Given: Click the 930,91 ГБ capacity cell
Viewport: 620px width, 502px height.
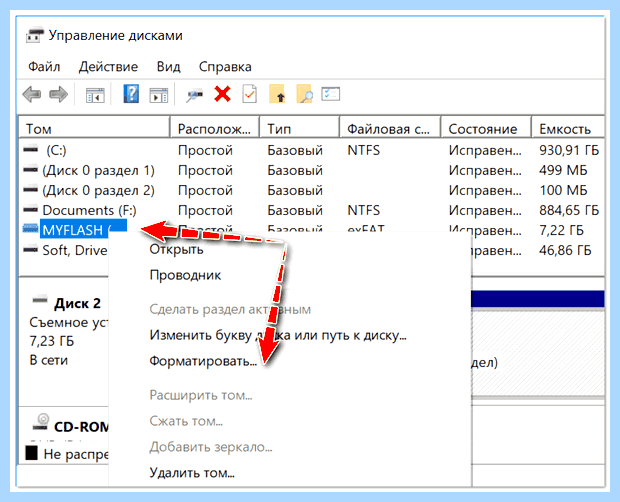Looking at the screenshot, I should [x=569, y=150].
